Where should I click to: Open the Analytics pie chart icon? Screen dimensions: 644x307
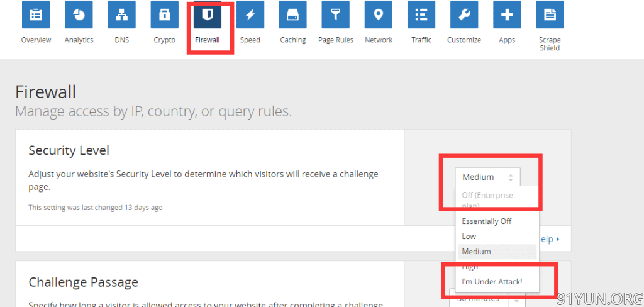click(79, 14)
